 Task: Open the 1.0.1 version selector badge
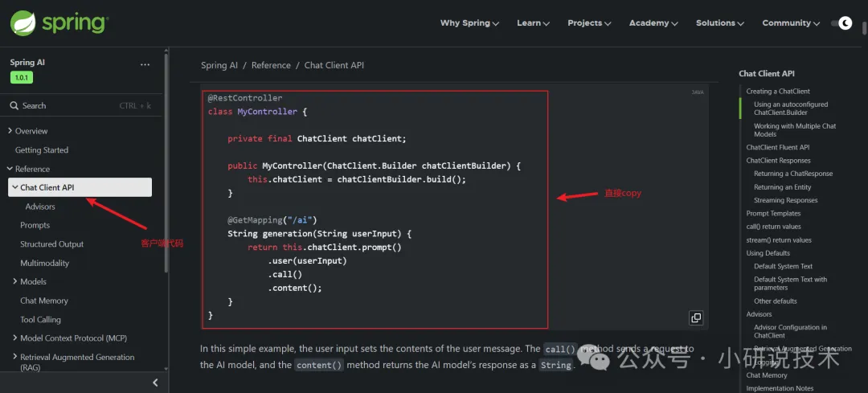(x=22, y=77)
